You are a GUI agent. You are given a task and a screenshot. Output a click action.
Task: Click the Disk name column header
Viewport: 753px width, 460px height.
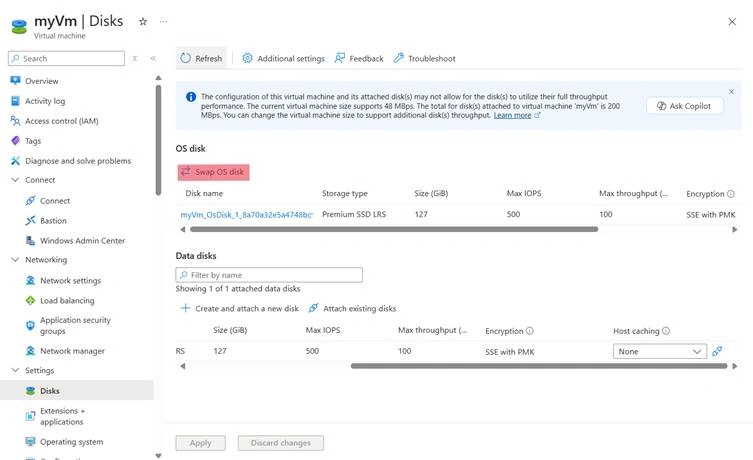pyautogui.click(x=204, y=194)
